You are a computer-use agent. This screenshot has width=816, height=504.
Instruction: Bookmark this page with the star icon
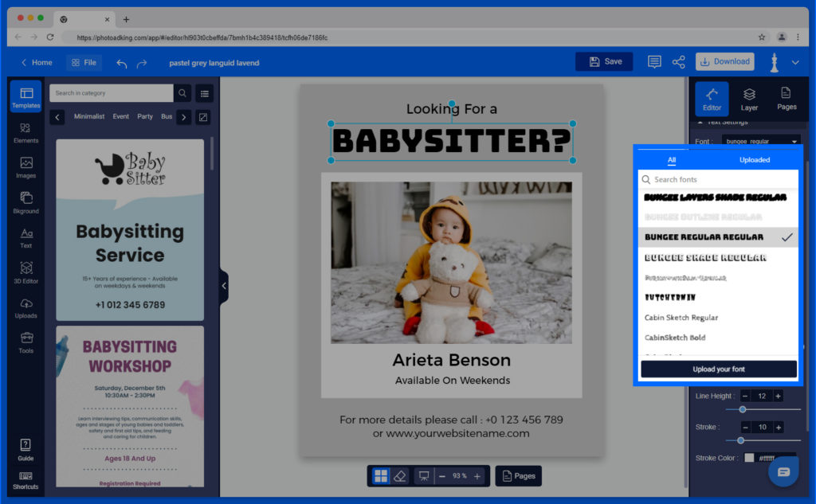[762, 37]
